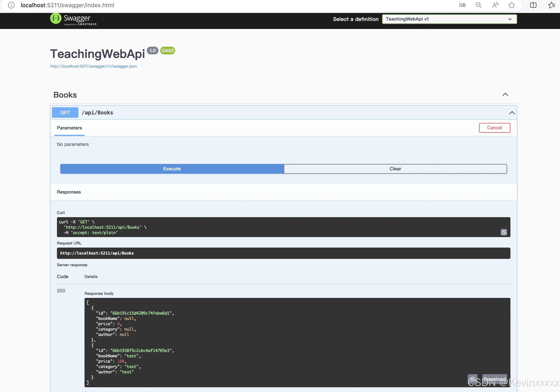
Task: Click the GET method badge
Action: 65,113
